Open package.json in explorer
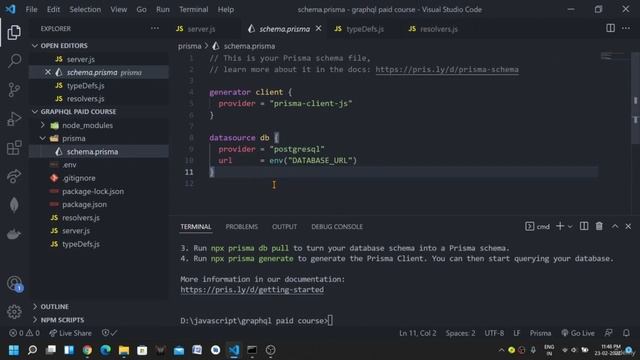The width and height of the screenshot is (640, 360). coord(84,204)
